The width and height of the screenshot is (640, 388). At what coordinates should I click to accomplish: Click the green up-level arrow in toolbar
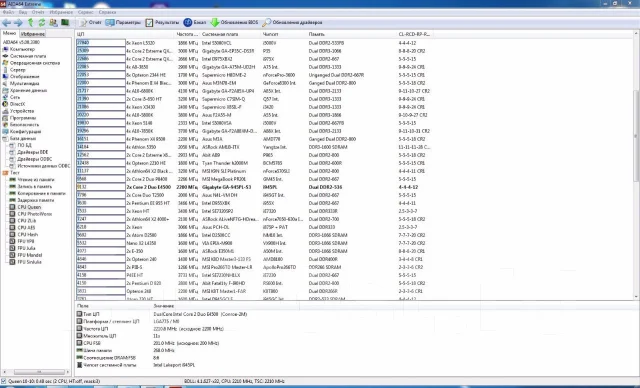click(x=31, y=22)
